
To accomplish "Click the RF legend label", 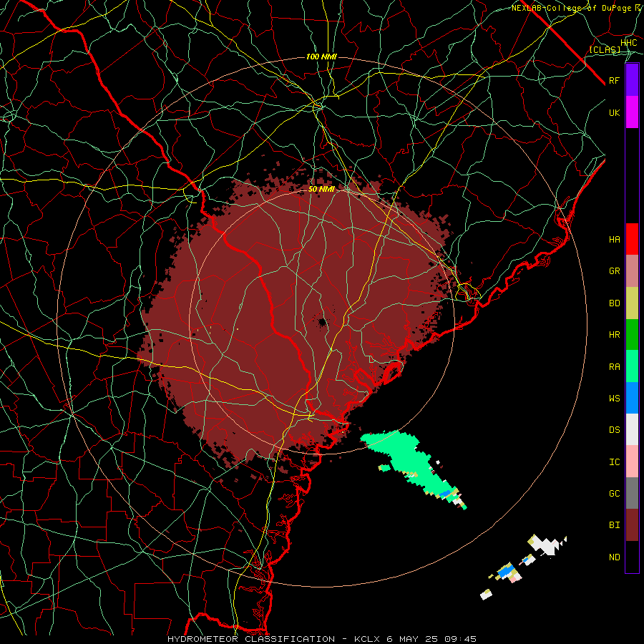I will tap(615, 80).
